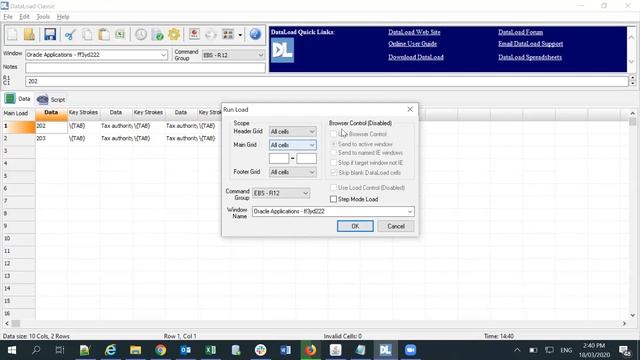The height and width of the screenshot is (360, 640).
Task: Toggle Stop if target window not IE
Action: tap(333, 162)
